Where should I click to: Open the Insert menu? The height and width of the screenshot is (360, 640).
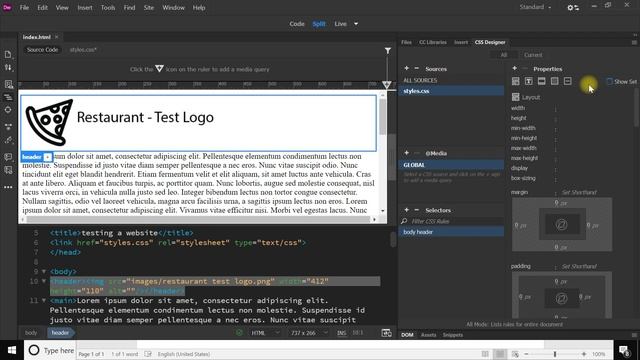[x=85, y=7]
